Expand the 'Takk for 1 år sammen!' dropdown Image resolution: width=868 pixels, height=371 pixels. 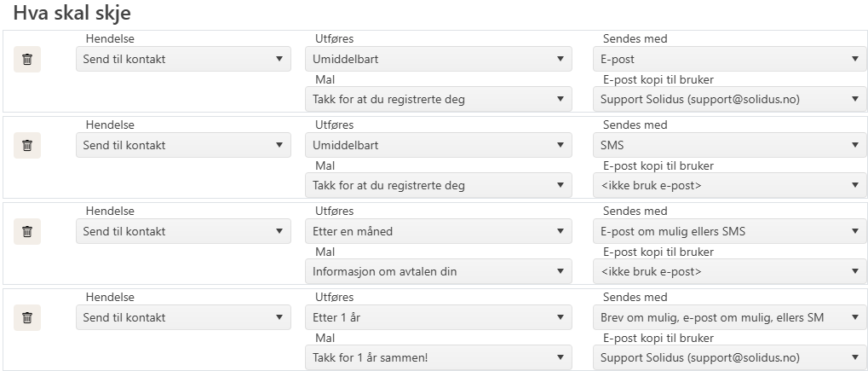438,358
